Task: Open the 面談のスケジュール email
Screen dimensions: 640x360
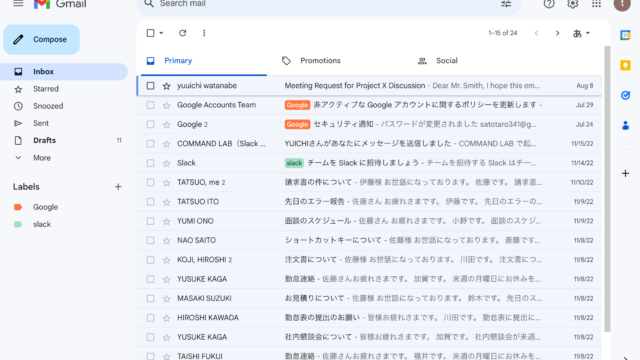Action: pyautogui.click(x=369, y=221)
